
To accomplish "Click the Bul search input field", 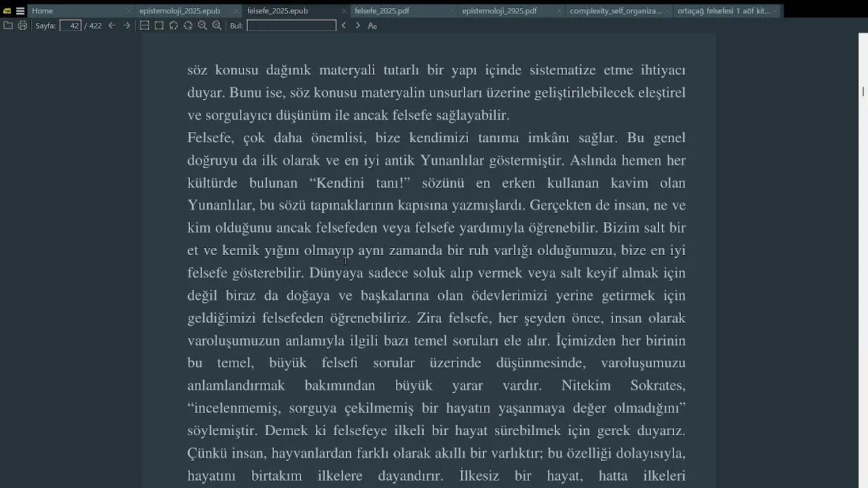I will [292, 25].
